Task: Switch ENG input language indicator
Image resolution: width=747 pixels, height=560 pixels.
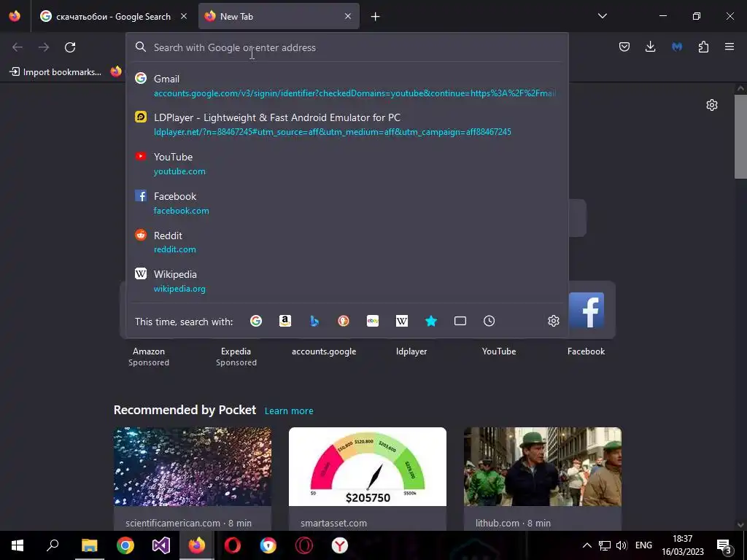Action: click(643, 545)
